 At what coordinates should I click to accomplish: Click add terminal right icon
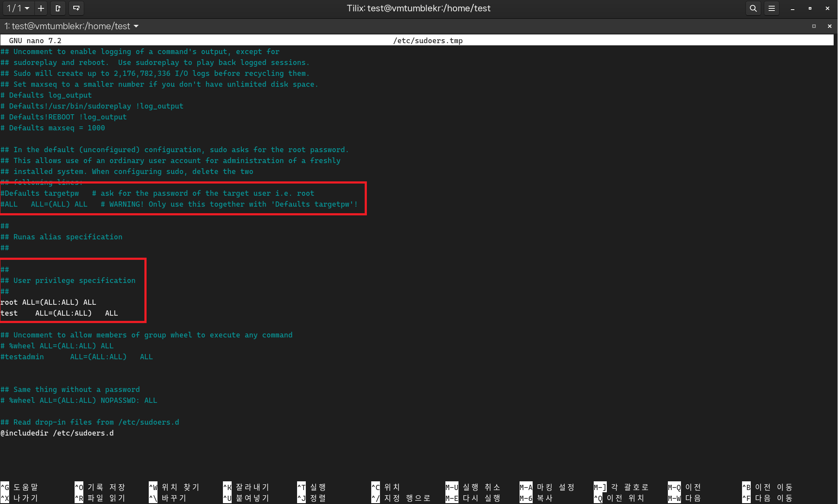(58, 8)
